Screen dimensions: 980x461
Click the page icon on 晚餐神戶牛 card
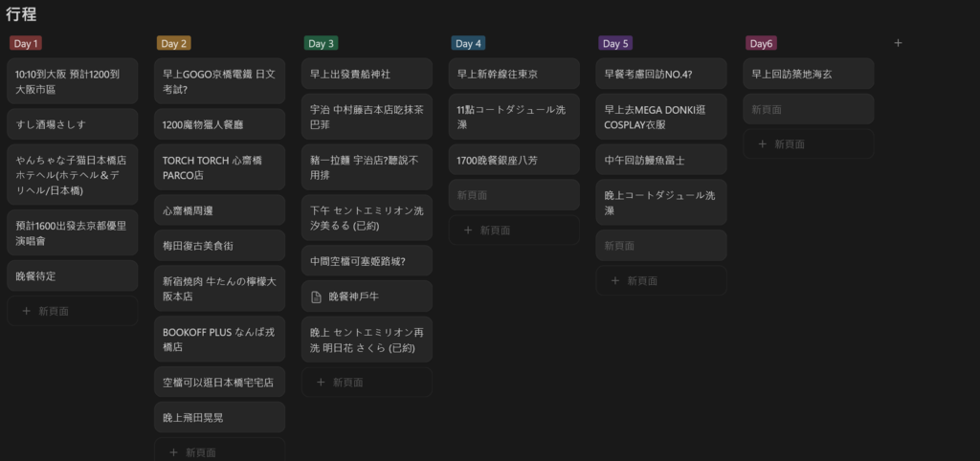pos(316,296)
